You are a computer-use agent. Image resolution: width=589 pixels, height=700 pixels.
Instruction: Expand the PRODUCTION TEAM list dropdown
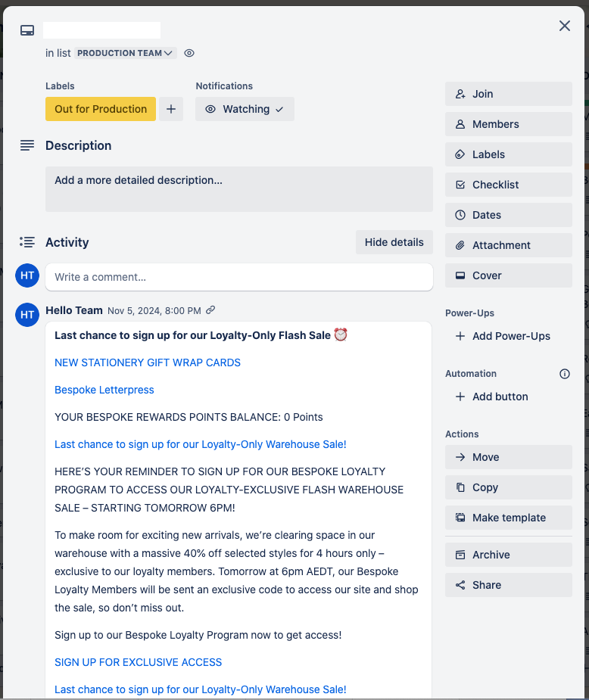click(x=126, y=53)
